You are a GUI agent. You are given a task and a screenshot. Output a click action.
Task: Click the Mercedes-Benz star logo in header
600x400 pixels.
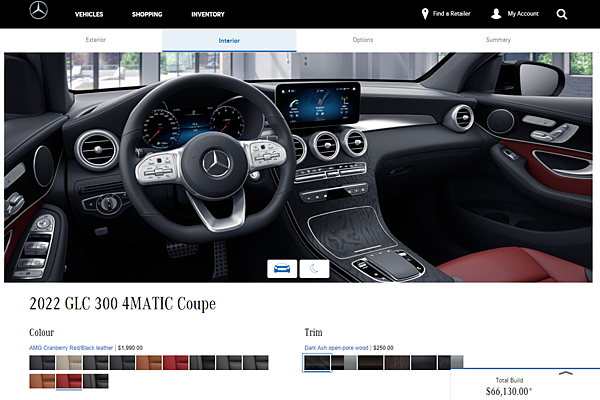pyautogui.click(x=39, y=10)
